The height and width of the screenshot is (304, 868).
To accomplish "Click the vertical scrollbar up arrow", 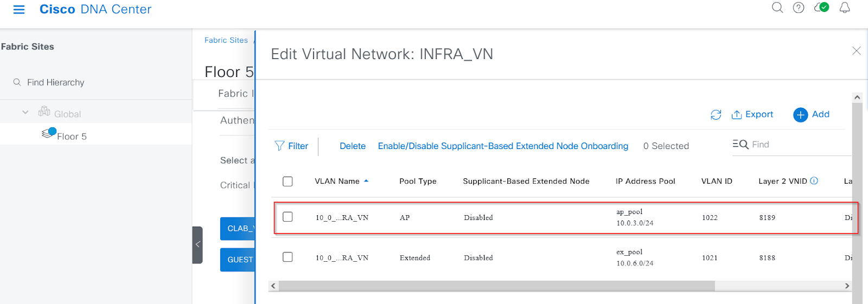I will [857, 98].
